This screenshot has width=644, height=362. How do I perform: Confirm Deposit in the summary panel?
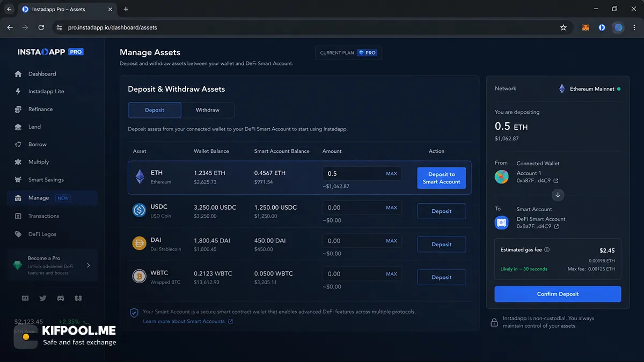click(x=558, y=294)
